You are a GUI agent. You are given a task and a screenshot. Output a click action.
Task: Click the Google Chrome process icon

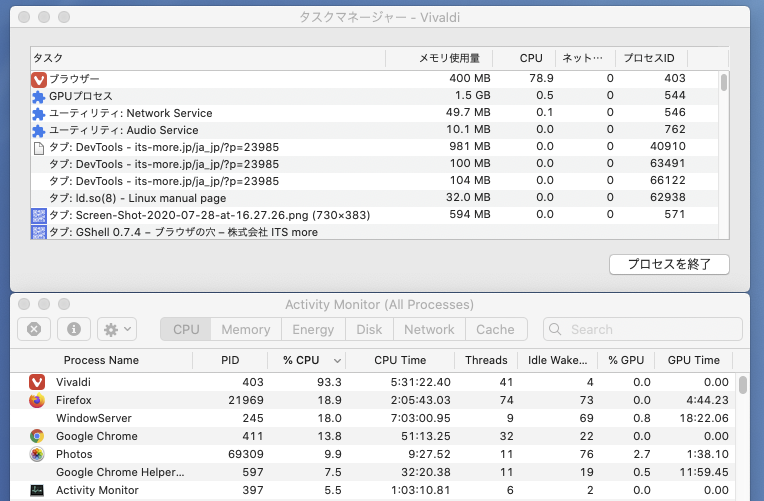(x=37, y=436)
